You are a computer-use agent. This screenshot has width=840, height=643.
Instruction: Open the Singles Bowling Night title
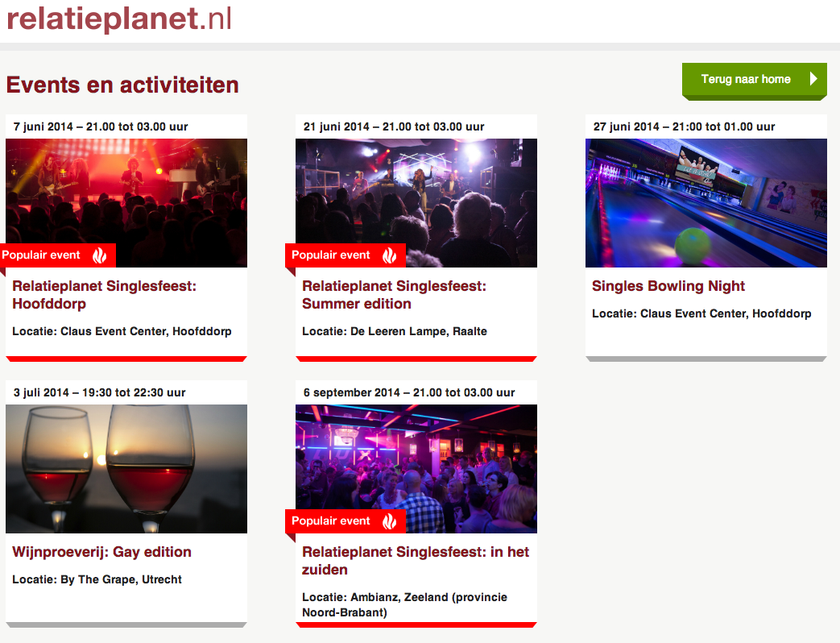click(668, 285)
